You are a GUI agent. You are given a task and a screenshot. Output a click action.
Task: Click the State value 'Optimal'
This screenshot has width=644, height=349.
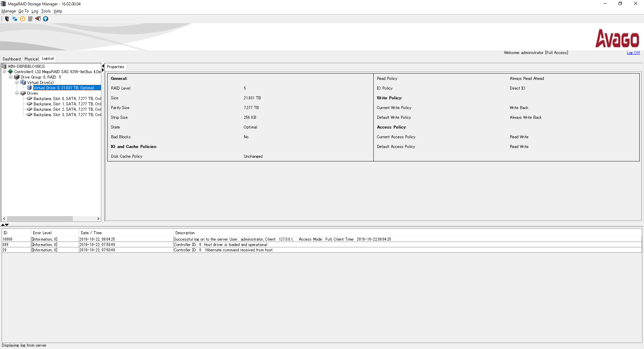[x=250, y=127]
